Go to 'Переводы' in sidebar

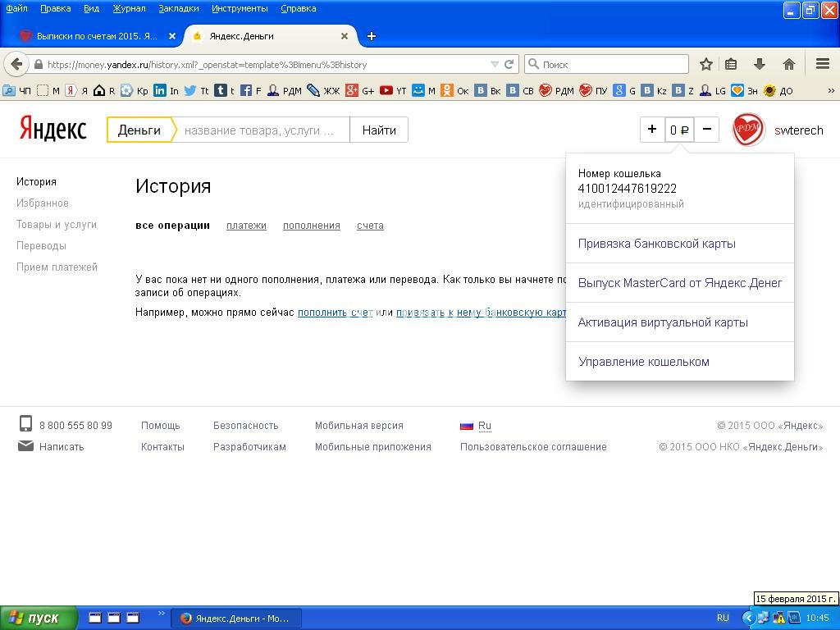click(41, 246)
